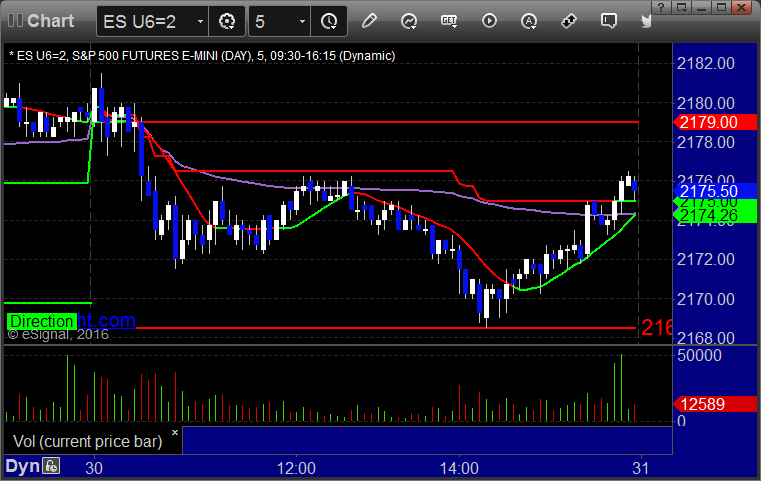This screenshot has height=481, width=761.
Task: Click the 2168.00 price axis label
Action: pos(706,337)
